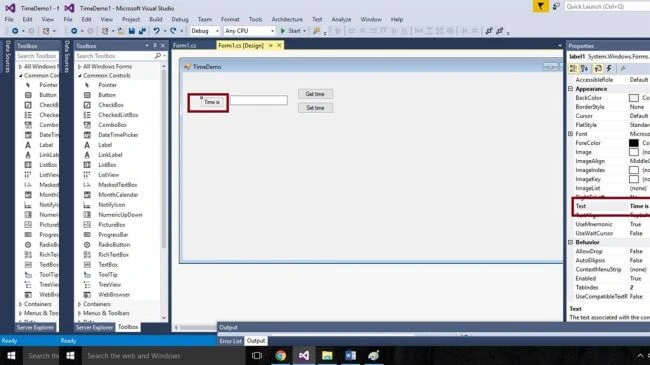
Task: Pin the Toolbox panel with auto-hide pushpin
Action: coord(155,46)
